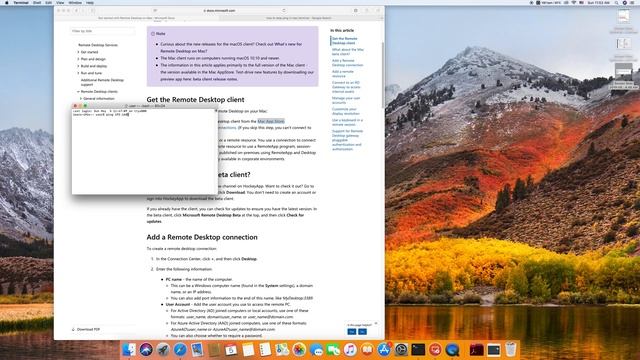Click the No feedback button
This screenshot has height=360, width=640.
click(x=362, y=332)
